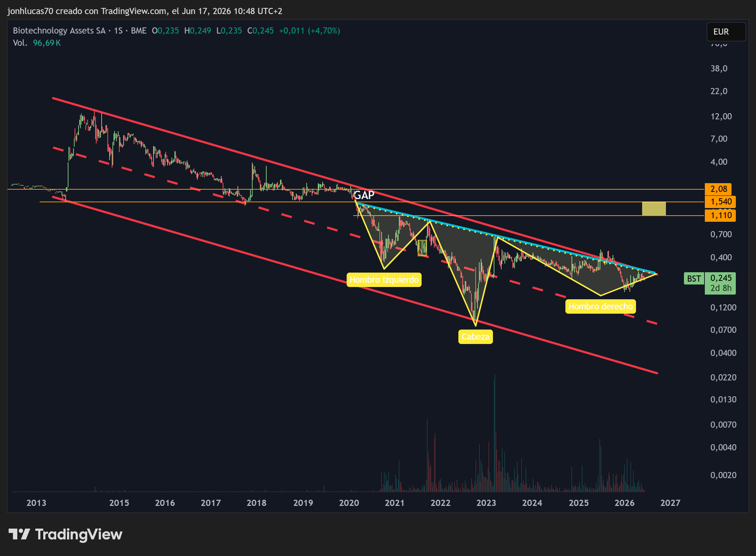Viewport: 756px width, 556px height.
Task: Select the Cabeza annotation label
Action: click(x=475, y=337)
